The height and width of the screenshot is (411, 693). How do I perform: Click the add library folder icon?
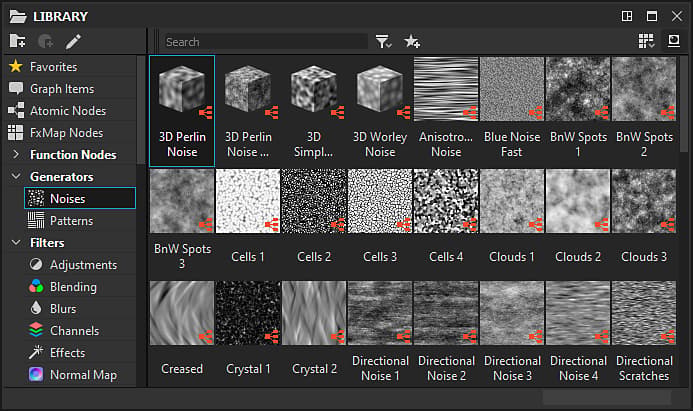[17, 41]
